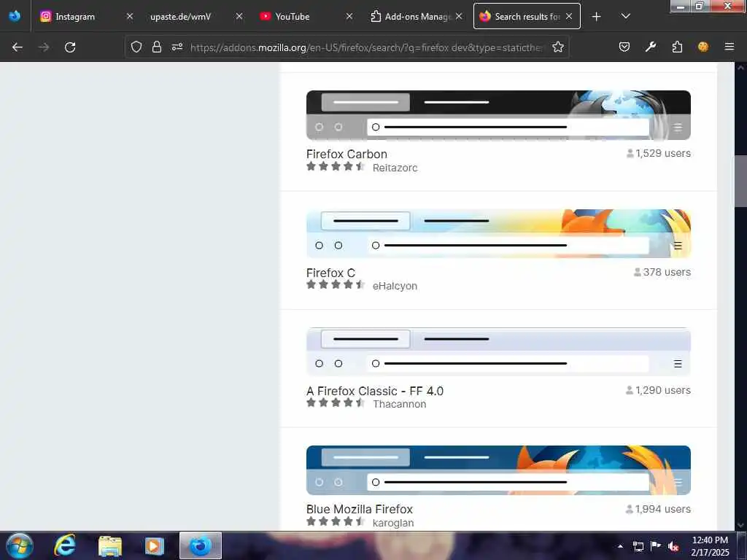Viewport: 747px width, 560px height.
Task: Close the Instagram tab
Action: coord(130,17)
